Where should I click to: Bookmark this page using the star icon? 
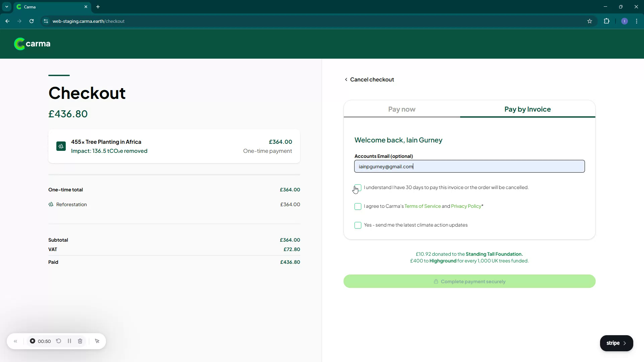coord(590,21)
